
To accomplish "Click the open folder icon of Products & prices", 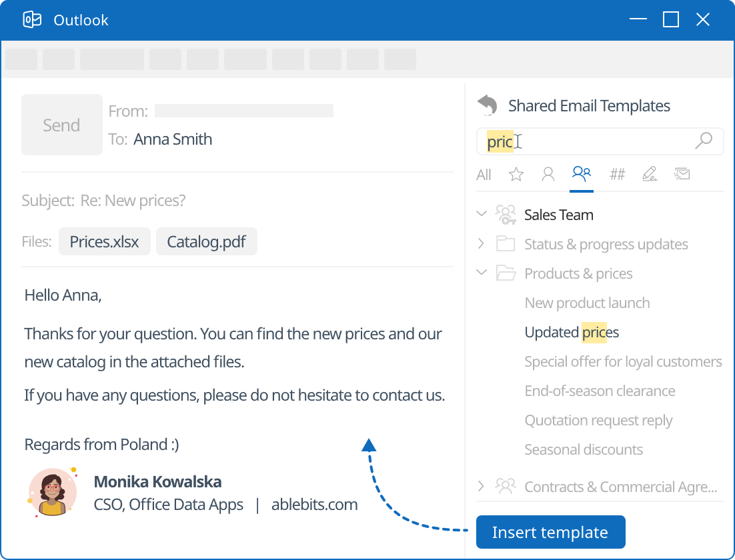I will [x=506, y=273].
